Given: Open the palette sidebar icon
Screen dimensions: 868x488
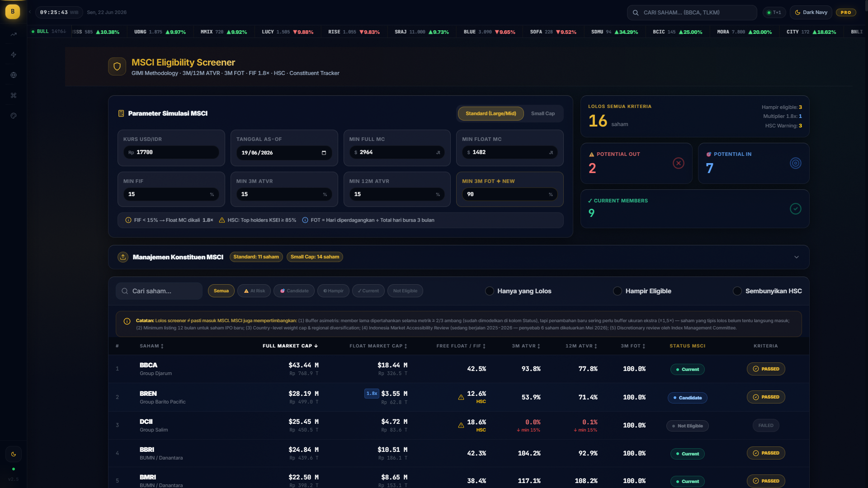Looking at the screenshot, I should tap(14, 116).
